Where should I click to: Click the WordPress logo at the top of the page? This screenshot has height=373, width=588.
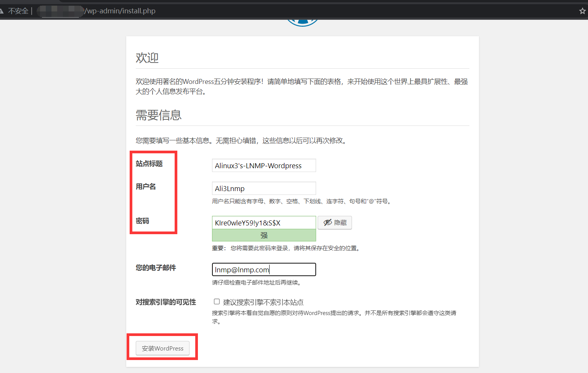pos(302,23)
